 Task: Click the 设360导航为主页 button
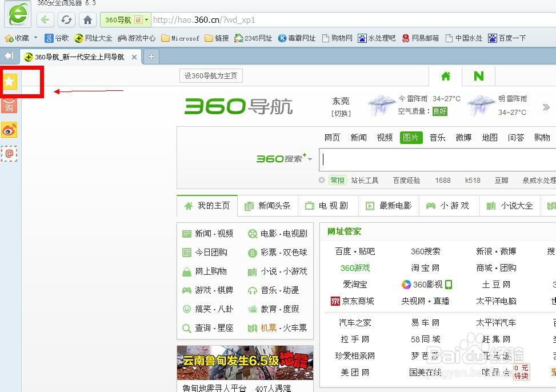(x=211, y=76)
